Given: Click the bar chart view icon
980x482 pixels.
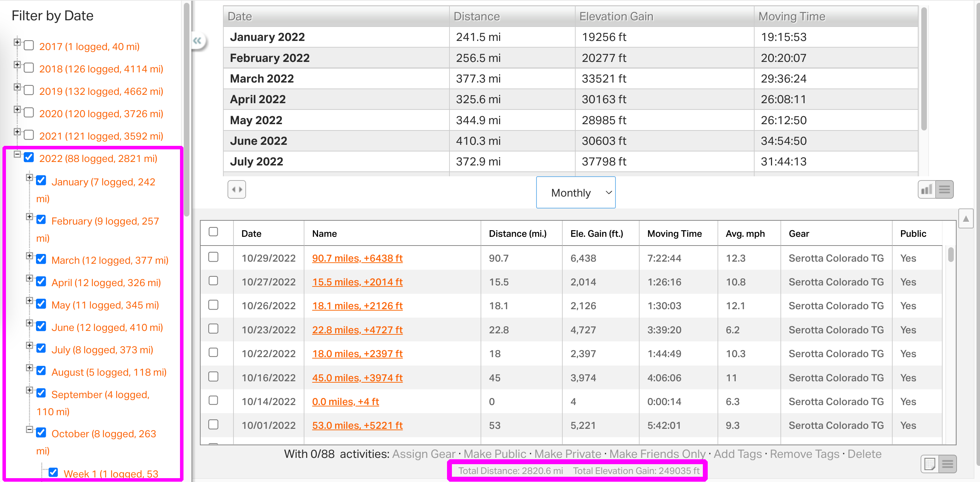Looking at the screenshot, I should (x=927, y=190).
